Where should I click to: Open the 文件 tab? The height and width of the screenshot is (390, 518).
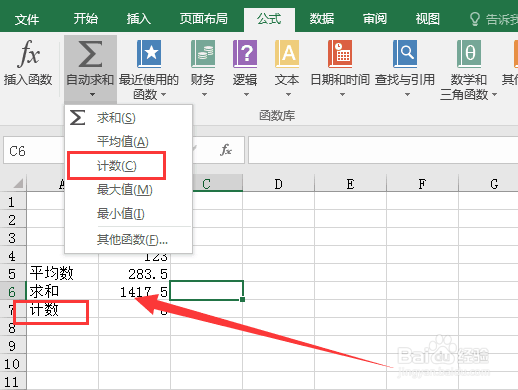pos(27,19)
